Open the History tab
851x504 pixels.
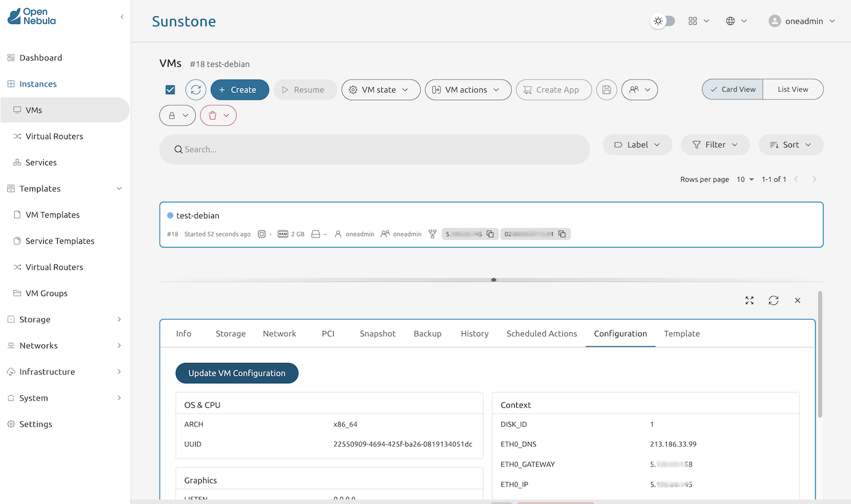click(x=474, y=333)
